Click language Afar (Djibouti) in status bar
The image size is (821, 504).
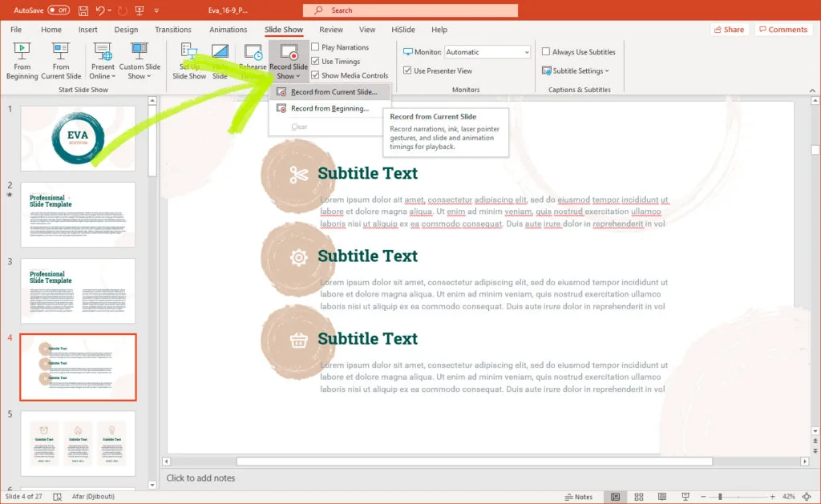point(93,497)
